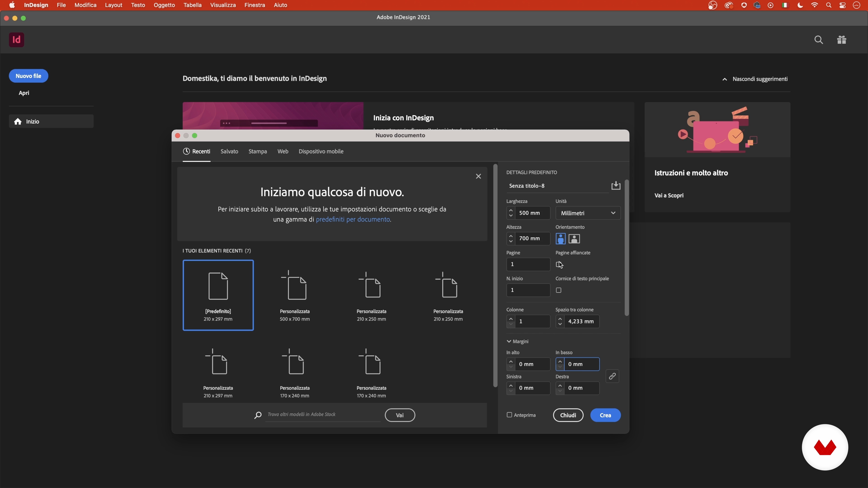
Task: Open the Unità Millimetri dropdown
Action: (x=588, y=213)
